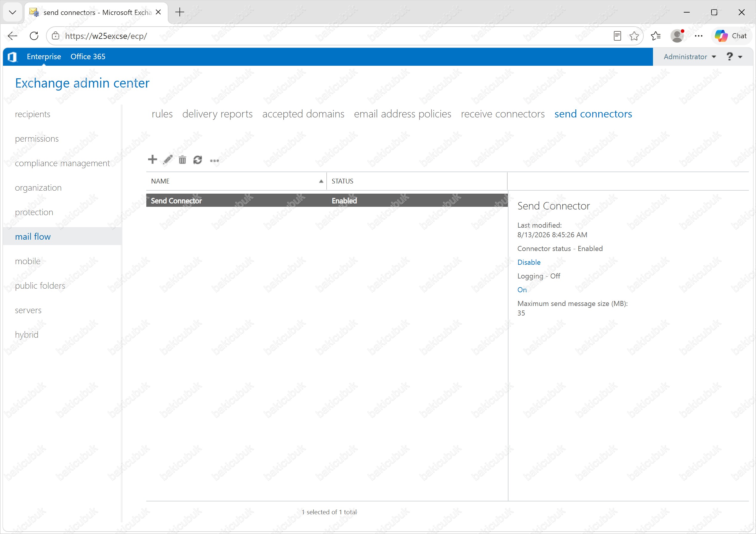756x534 pixels.
Task: Open compliance management section
Action: [x=62, y=163]
